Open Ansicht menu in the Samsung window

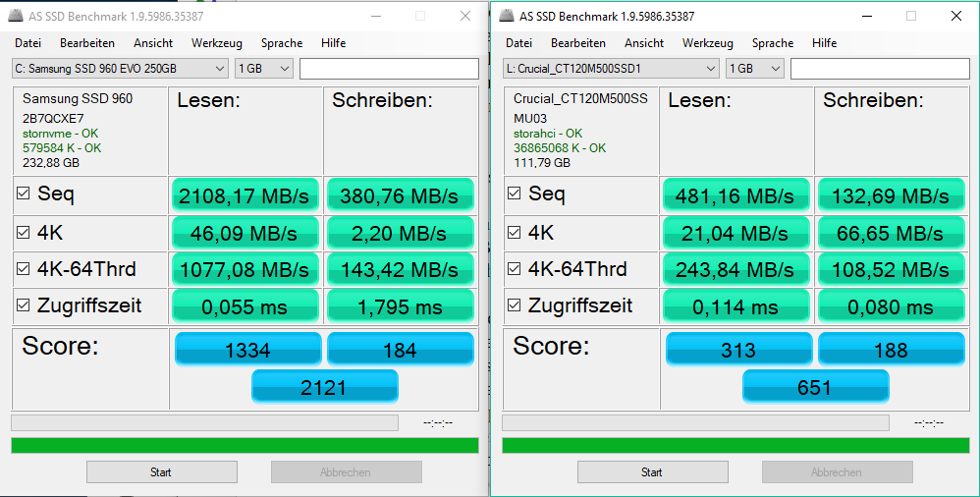pyautogui.click(x=153, y=43)
